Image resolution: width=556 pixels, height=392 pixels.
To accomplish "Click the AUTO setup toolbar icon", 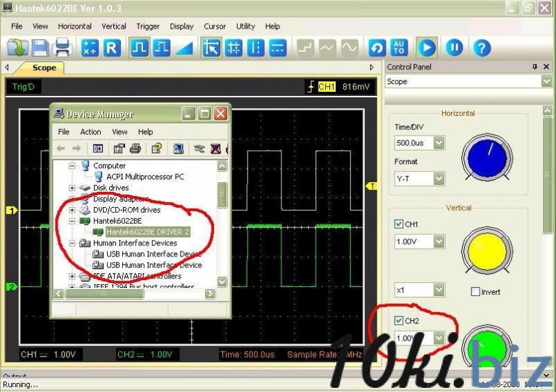I will 399,47.
